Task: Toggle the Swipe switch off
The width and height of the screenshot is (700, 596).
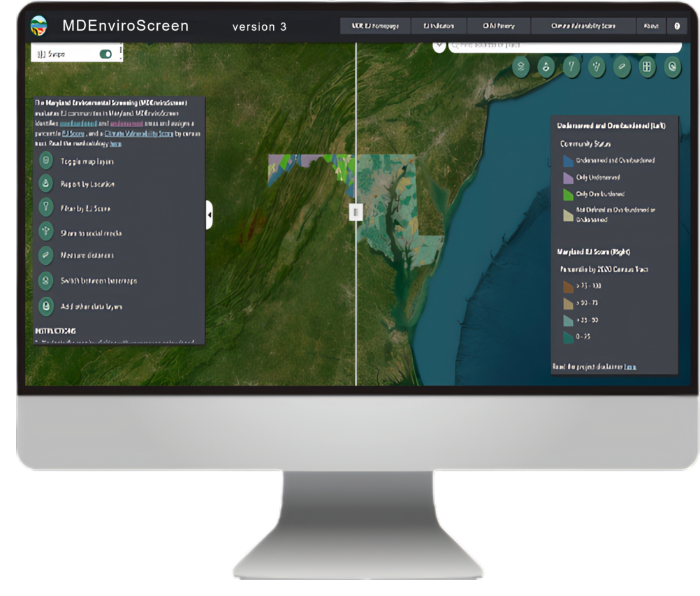Action: (106, 54)
